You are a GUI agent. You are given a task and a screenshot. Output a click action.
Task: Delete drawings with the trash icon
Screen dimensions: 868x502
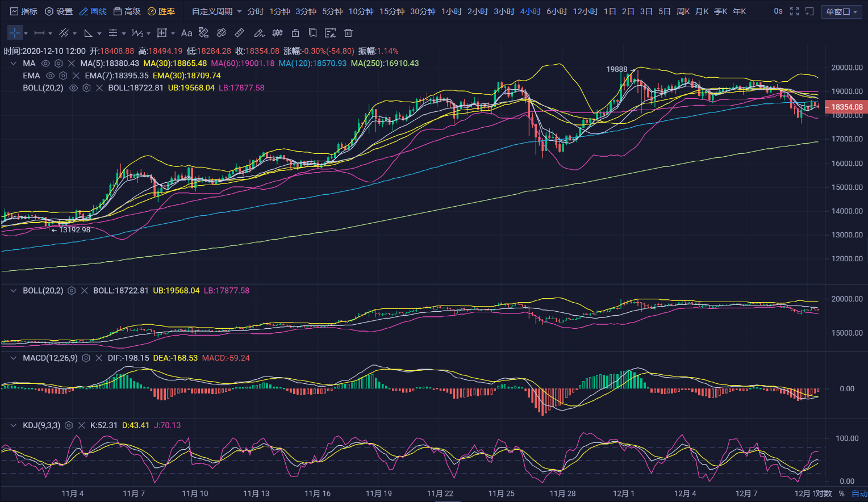[x=348, y=33]
